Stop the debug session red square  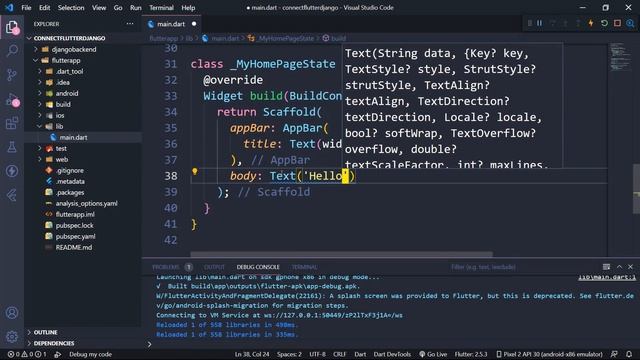[x=617, y=23]
